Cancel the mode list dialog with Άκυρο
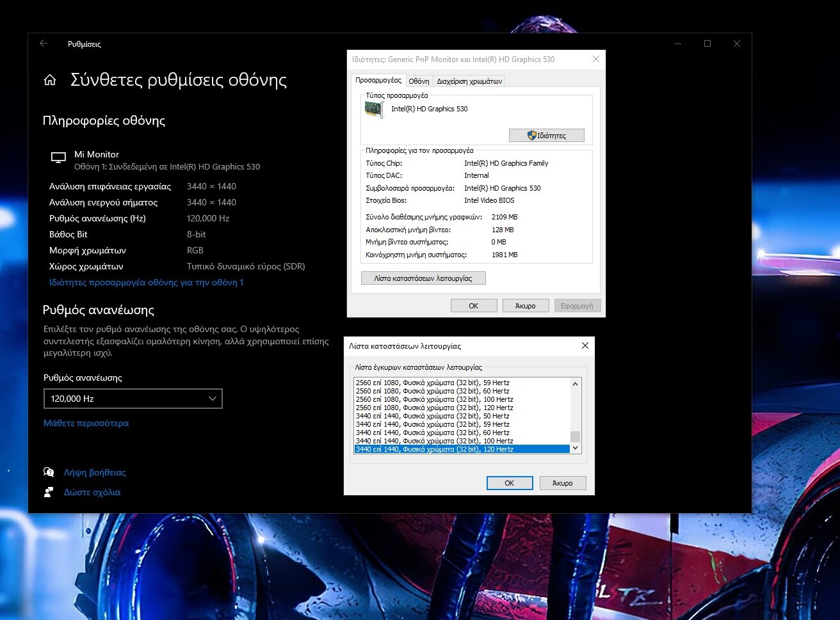Image resolution: width=840 pixels, height=620 pixels. [x=563, y=483]
